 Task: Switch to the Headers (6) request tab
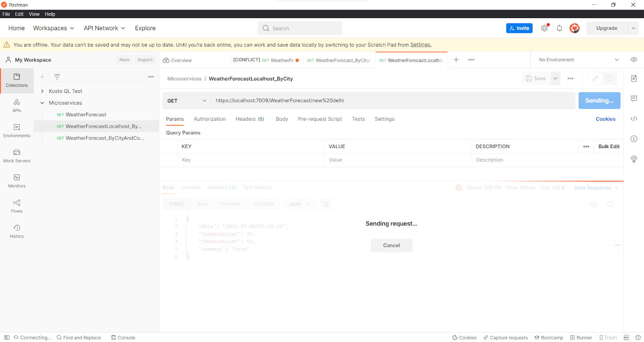pyautogui.click(x=250, y=119)
